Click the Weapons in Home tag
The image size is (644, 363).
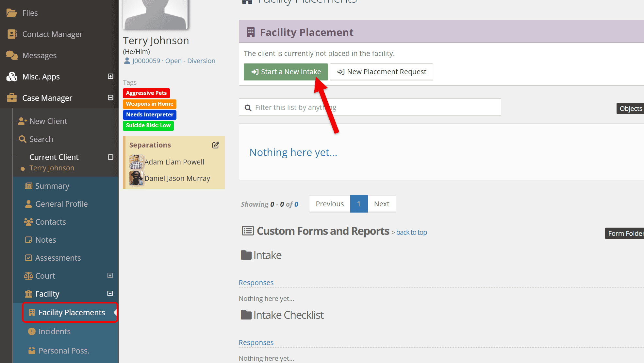[149, 104]
